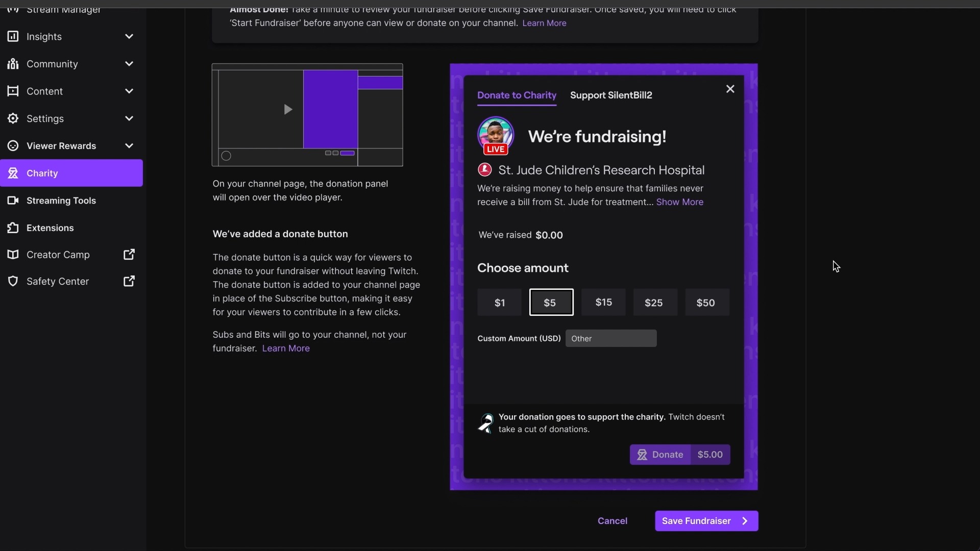The height and width of the screenshot is (551, 980).
Task: Click the Insights sidebar icon
Action: (x=13, y=37)
